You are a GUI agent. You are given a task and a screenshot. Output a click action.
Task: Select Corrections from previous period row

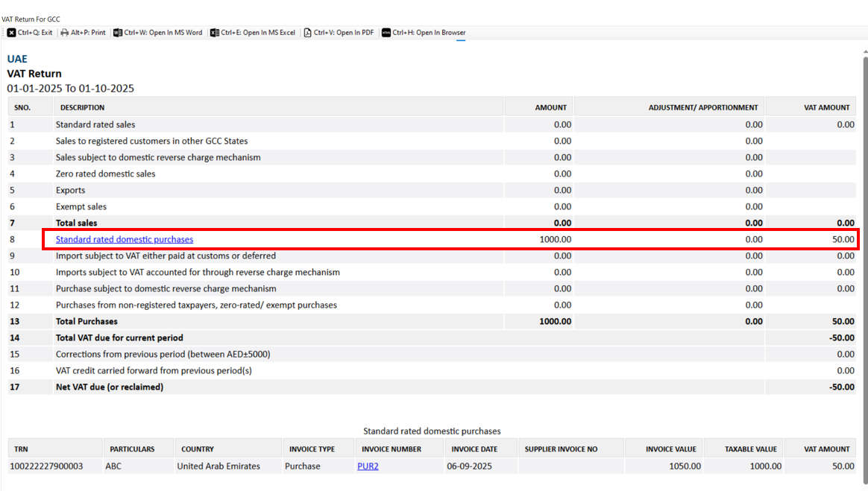pos(433,355)
